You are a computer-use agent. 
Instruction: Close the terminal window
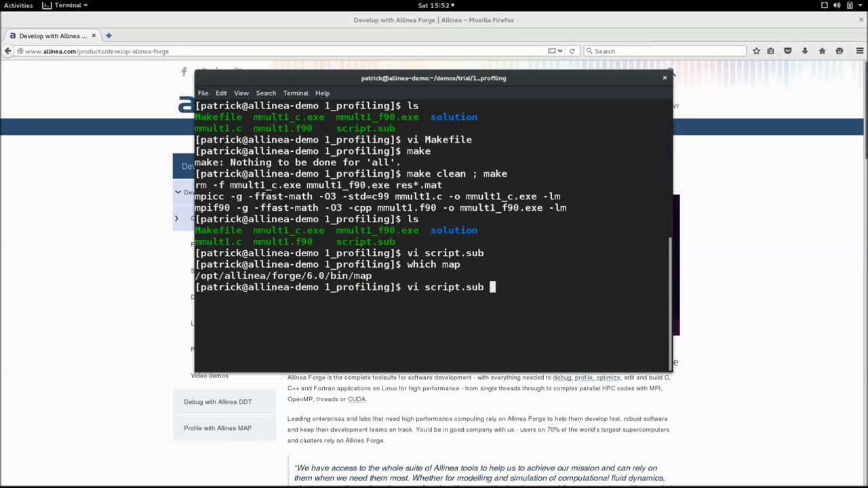pyautogui.click(x=665, y=78)
